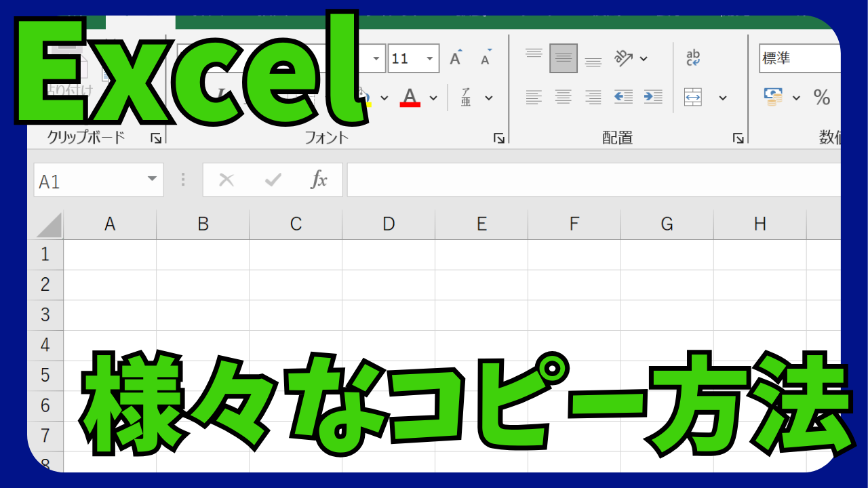The height and width of the screenshot is (488, 868).
Task: Select cell C2 in the grid
Action: click(296, 285)
